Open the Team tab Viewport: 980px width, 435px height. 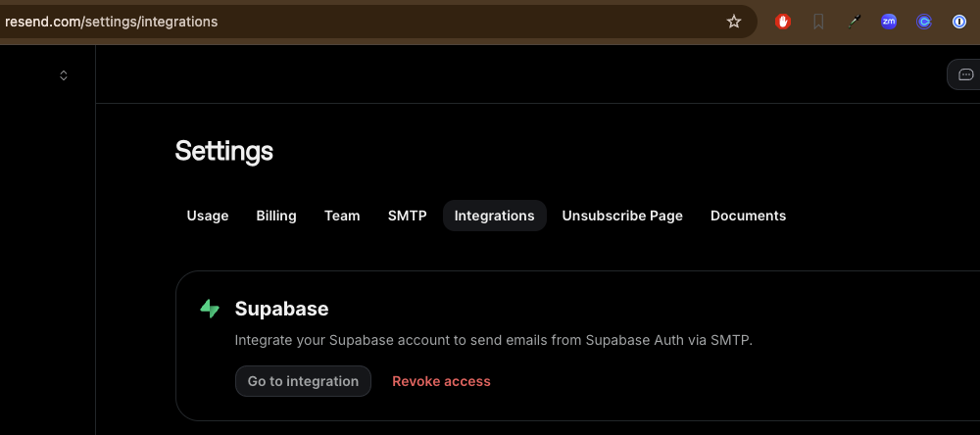point(342,216)
